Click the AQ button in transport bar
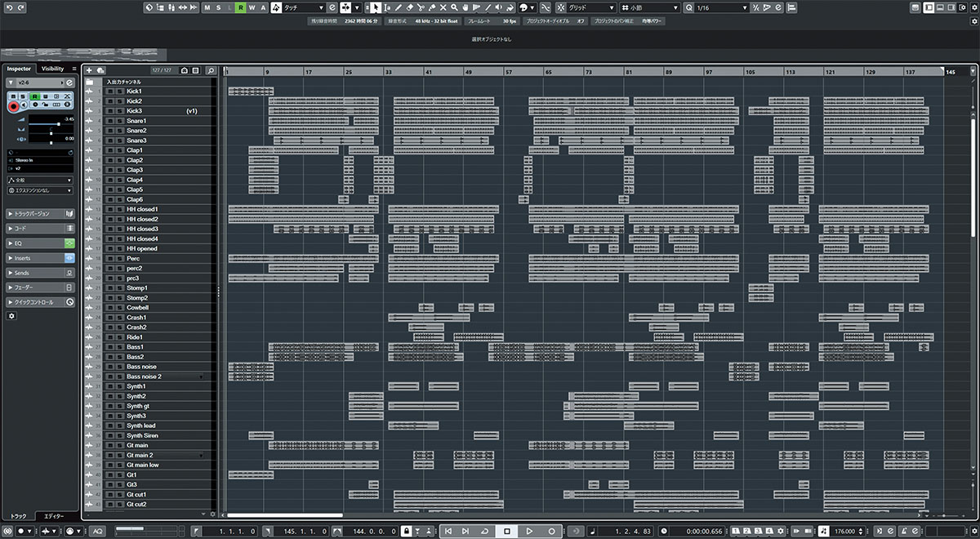 (97, 531)
